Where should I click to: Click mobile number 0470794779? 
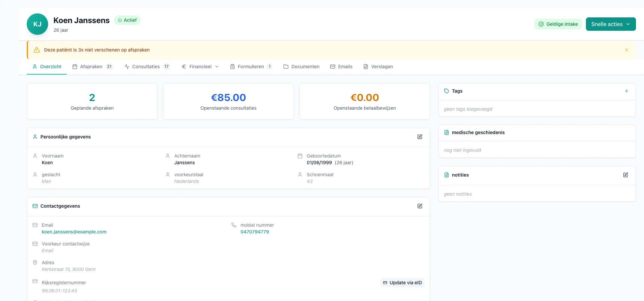[x=255, y=232]
